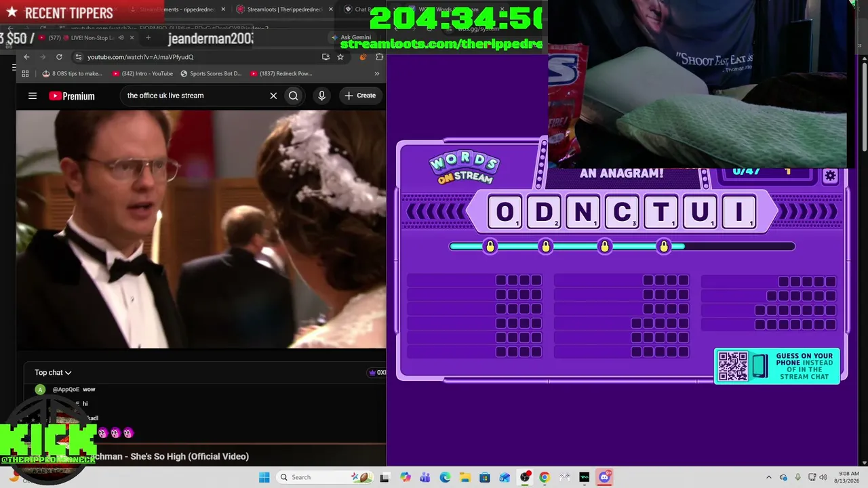868x488 pixels.
Task: Open a new tab with the plus
Action: pyautogui.click(x=148, y=37)
